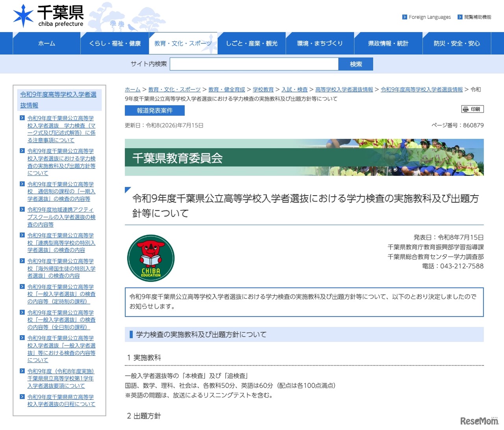Click arrow icon beside 入学者選抜の日程 link

click(22, 397)
